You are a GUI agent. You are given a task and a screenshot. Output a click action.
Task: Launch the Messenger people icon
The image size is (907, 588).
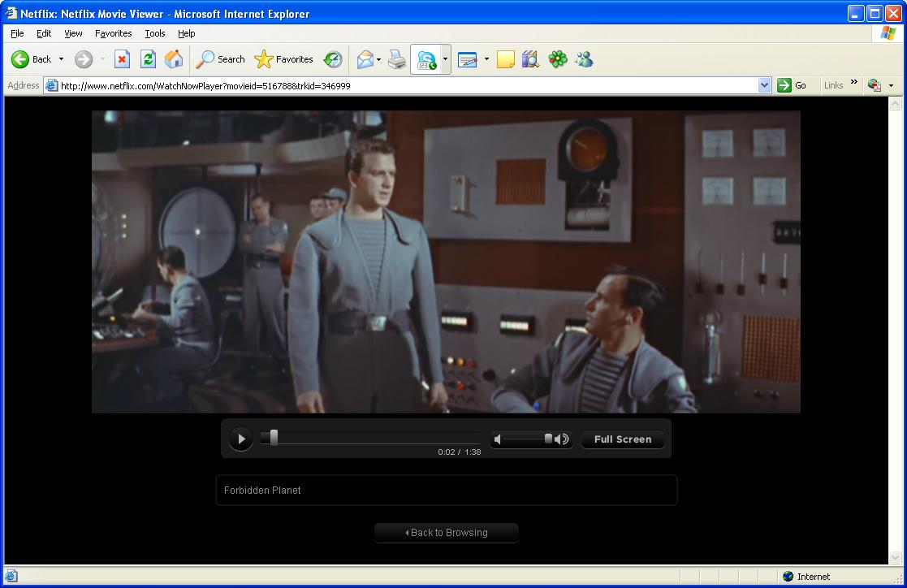[584, 59]
